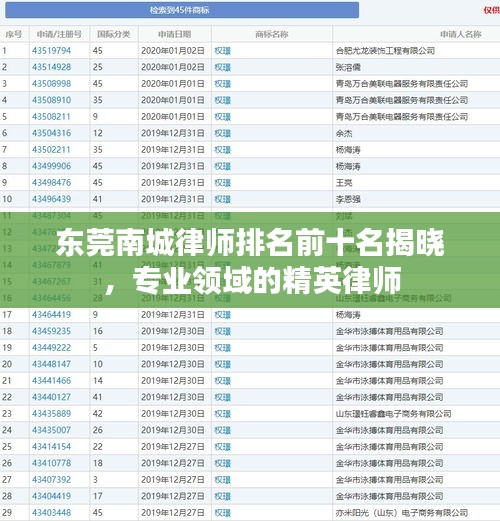Viewport: 500px width, 521px height.
Task: Open application number 43504316
Action: pyautogui.click(x=51, y=133)
